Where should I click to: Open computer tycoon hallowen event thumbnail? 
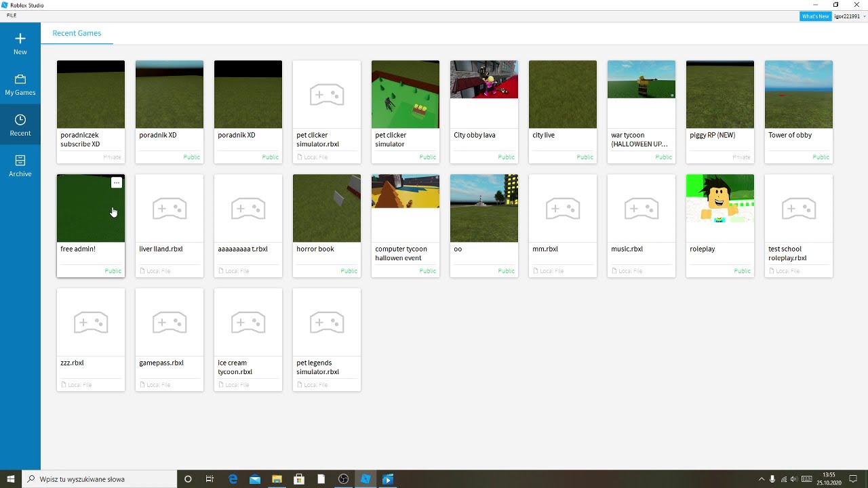coord(406,191)
